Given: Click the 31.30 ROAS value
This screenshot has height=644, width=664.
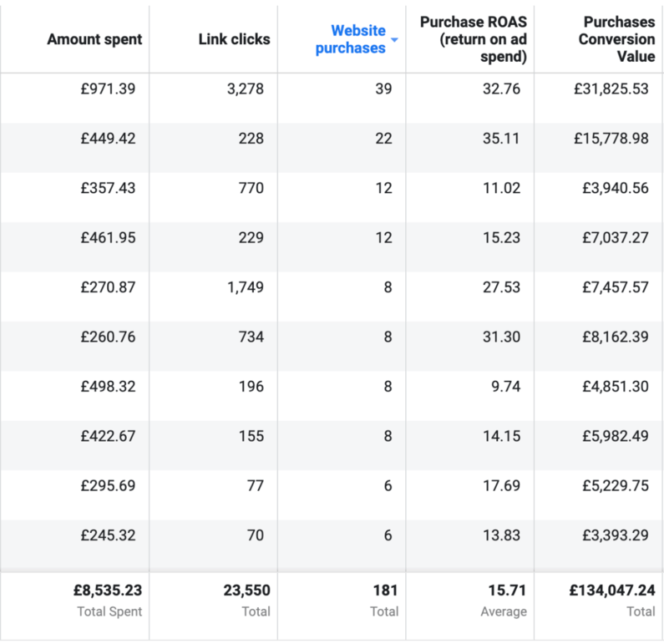Looking at the screenshot, I should pyautogui.click(x=501, y=337).
